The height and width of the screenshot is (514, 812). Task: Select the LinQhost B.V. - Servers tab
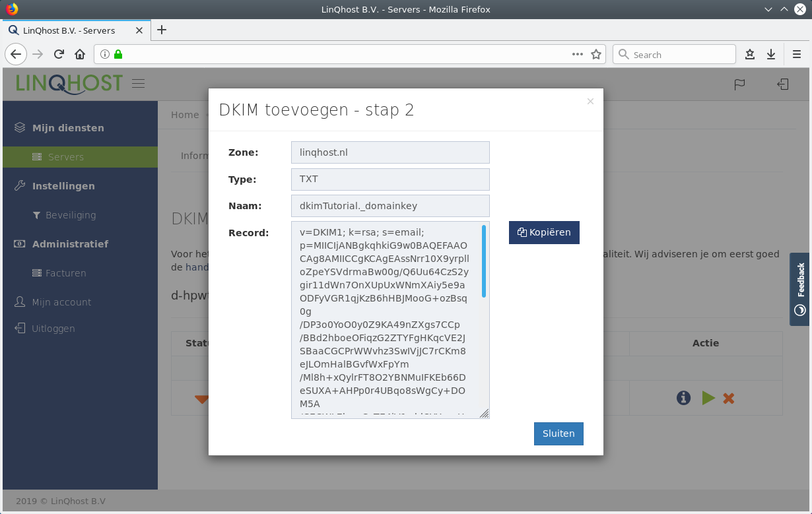pyautogui.click(x=75, y=30)
